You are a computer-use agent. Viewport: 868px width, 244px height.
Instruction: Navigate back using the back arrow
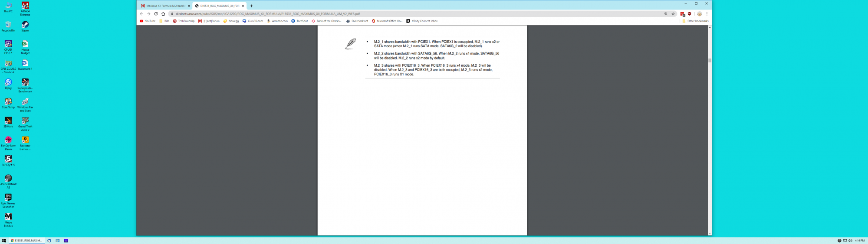[x=141, y=14]
